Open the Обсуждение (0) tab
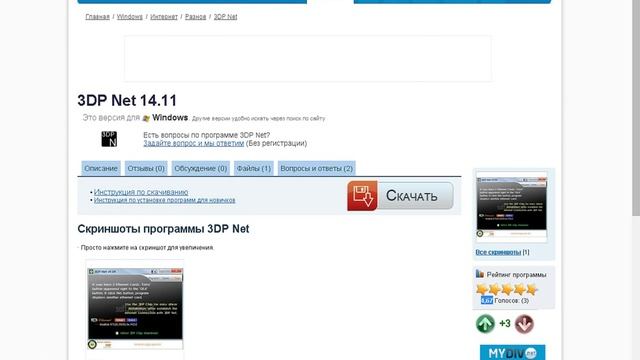640x360 pixels. tap(200, 168)
